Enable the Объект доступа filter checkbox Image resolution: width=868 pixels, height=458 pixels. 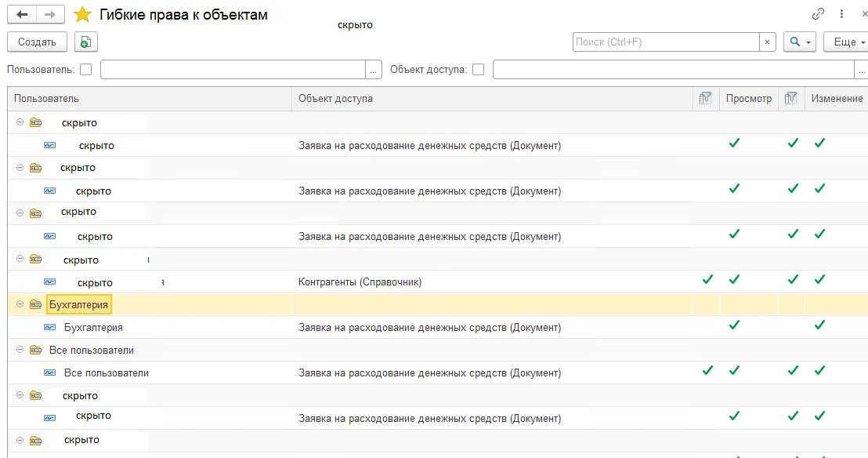click(x=478, y=70)
